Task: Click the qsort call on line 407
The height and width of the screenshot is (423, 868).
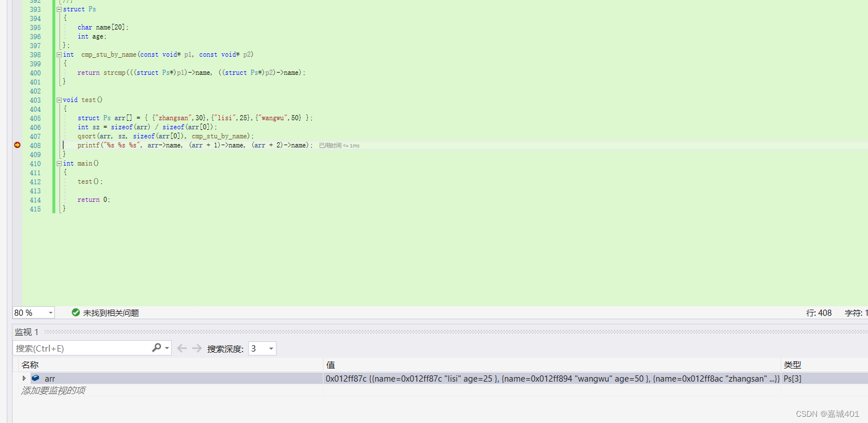Action: tap(166, 137)
